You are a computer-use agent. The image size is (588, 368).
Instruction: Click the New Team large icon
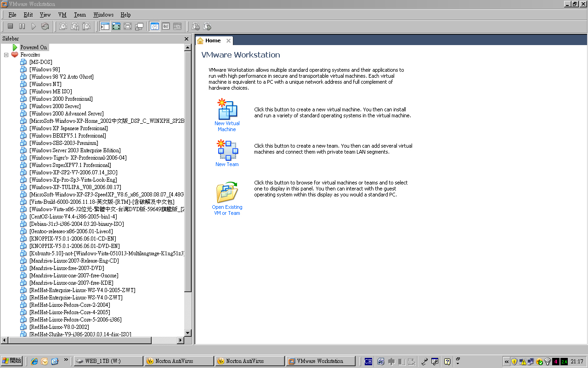coord(227,150)
